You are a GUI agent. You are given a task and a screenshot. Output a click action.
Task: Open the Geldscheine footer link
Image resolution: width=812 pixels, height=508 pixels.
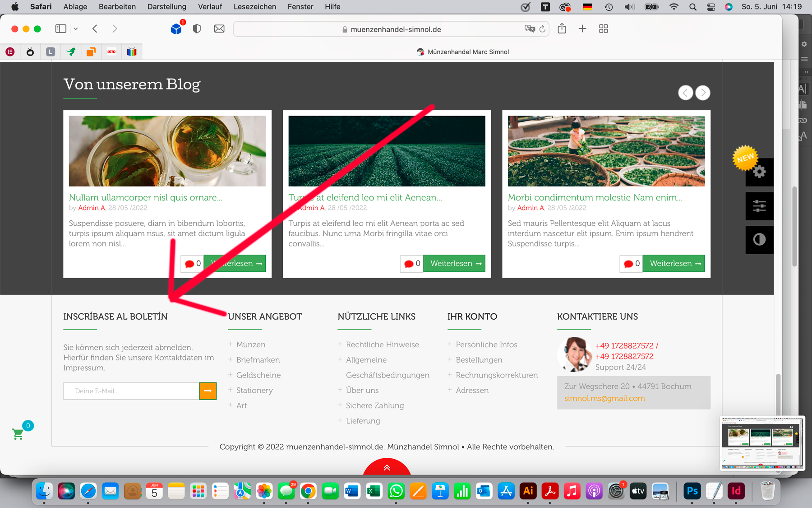point(258,375)
